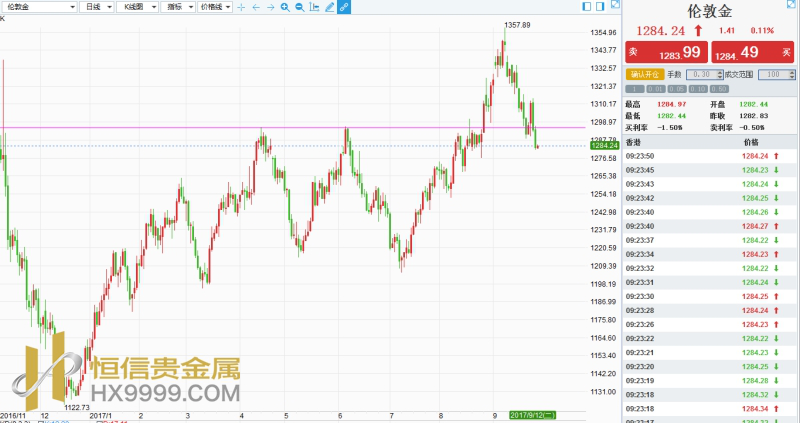800x423 pixels.
Task: Select the pencil drawing tool
Action: coord(330,7)
